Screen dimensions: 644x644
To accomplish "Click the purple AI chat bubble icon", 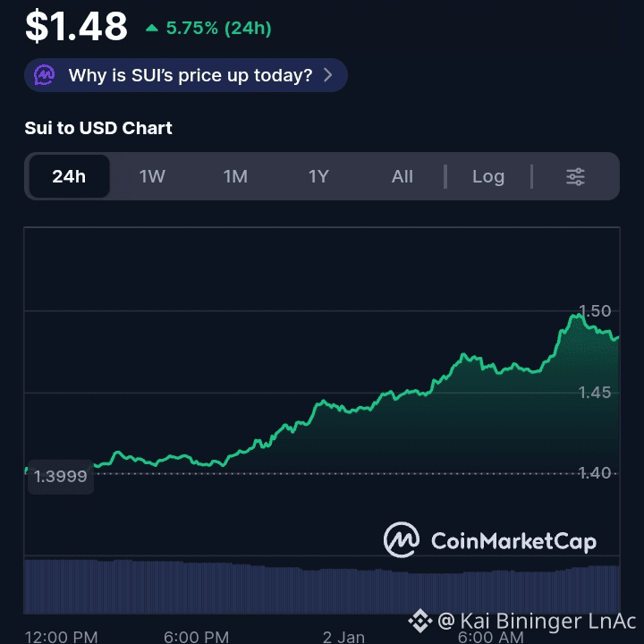I will tap(45, 75).
